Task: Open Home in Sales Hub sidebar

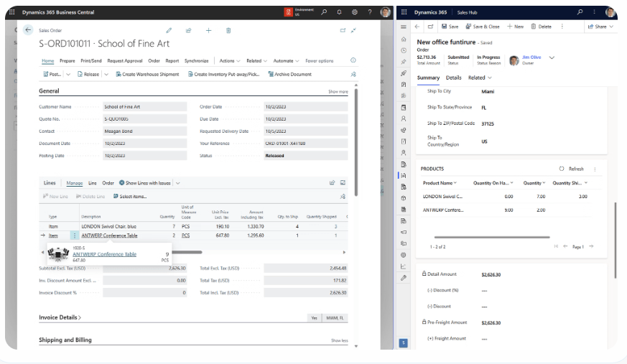Action: click(x=404, y=39)
